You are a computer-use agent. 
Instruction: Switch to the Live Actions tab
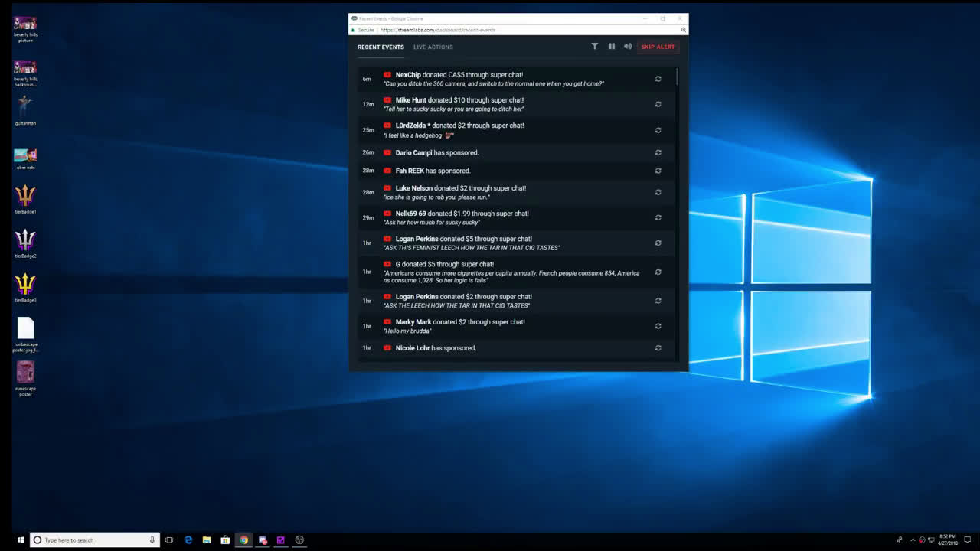(x=433, y=47)
